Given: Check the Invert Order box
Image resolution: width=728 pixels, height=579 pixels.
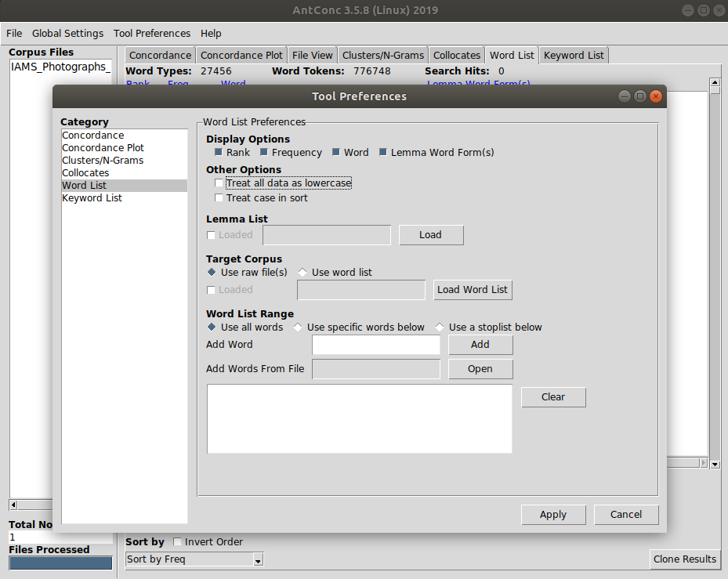Looking at the screenshot, I should click(x=177, y=542).
